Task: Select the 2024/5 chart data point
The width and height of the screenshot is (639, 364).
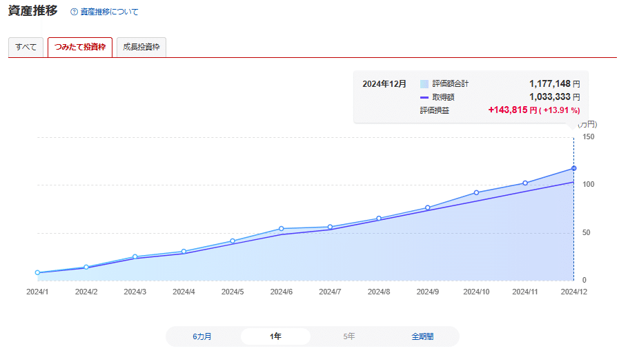Action: pos(233,241)
